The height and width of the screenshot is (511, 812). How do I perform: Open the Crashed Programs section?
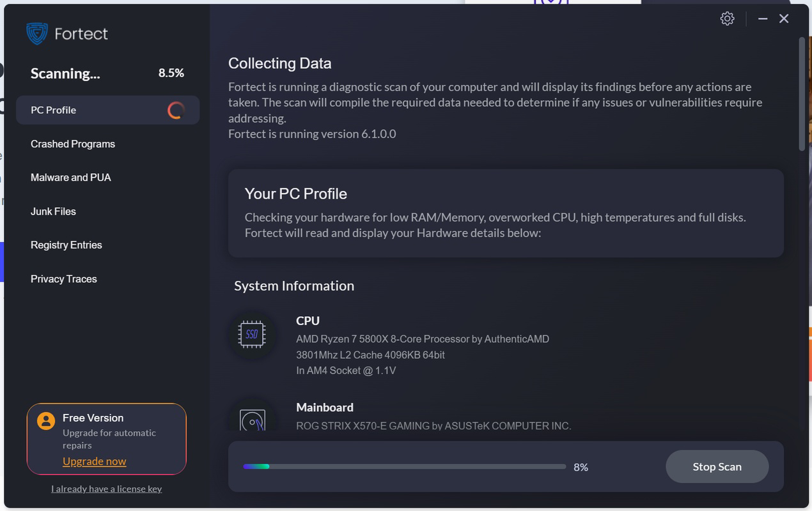coord(73,144)
